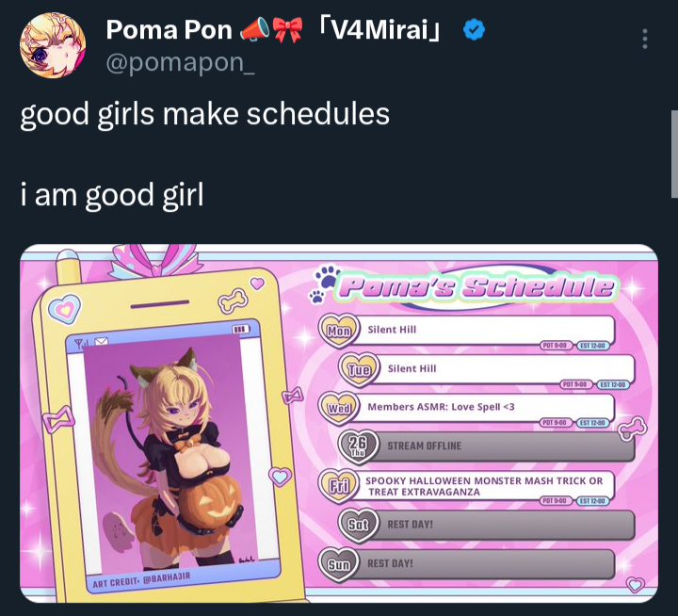The height and width of the screenshot is (616, 678).
Task: Click the Wed heart badge
Action: 339,408
